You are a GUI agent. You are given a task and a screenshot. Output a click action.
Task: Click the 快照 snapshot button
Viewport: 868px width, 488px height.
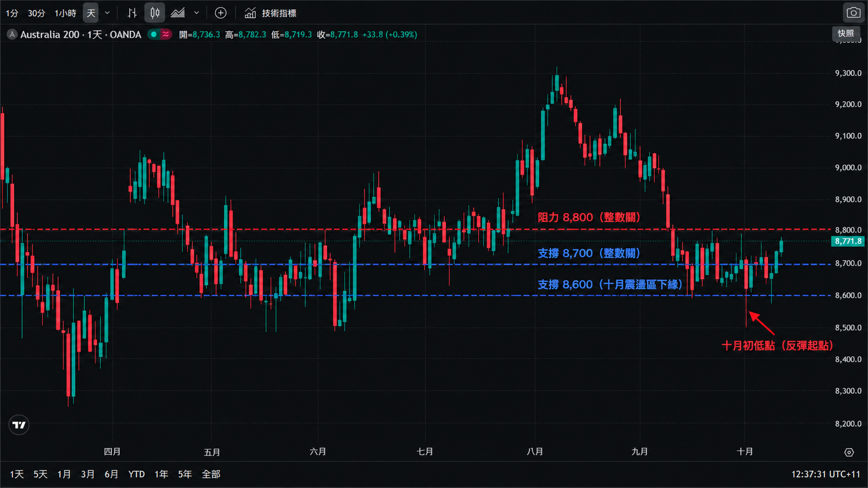pyautogui.click(x=846, y=33)
